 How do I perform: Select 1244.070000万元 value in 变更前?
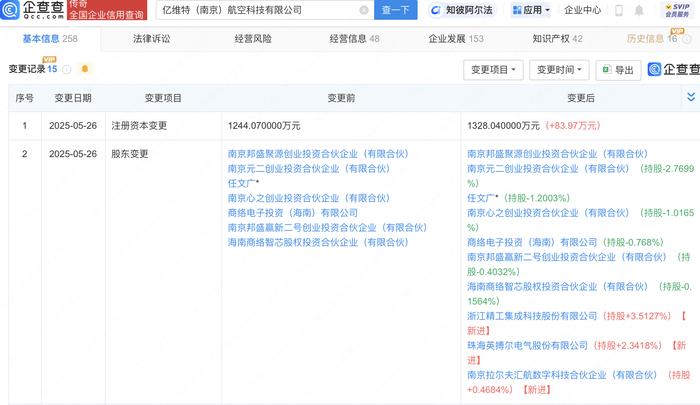point(264,126)
